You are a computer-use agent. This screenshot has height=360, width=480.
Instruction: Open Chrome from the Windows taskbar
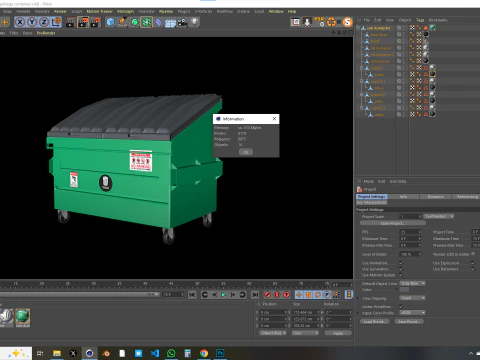[x=204, y=353]
